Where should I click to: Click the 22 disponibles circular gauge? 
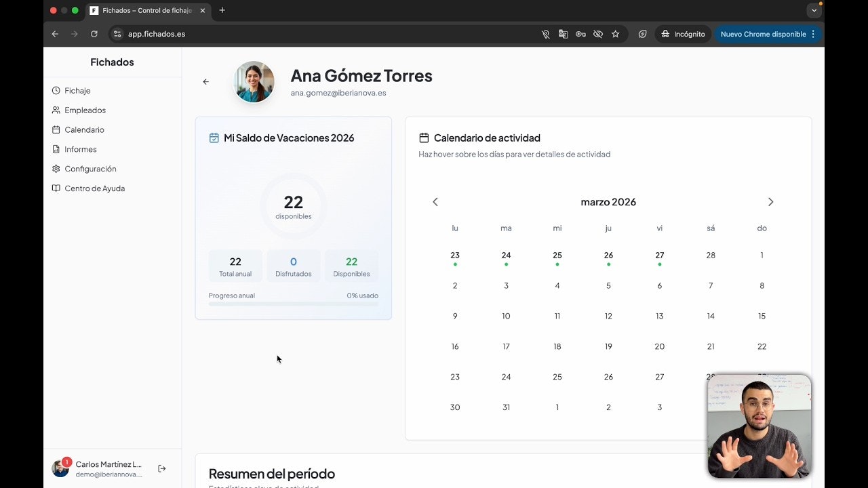(x=294, y=206)
